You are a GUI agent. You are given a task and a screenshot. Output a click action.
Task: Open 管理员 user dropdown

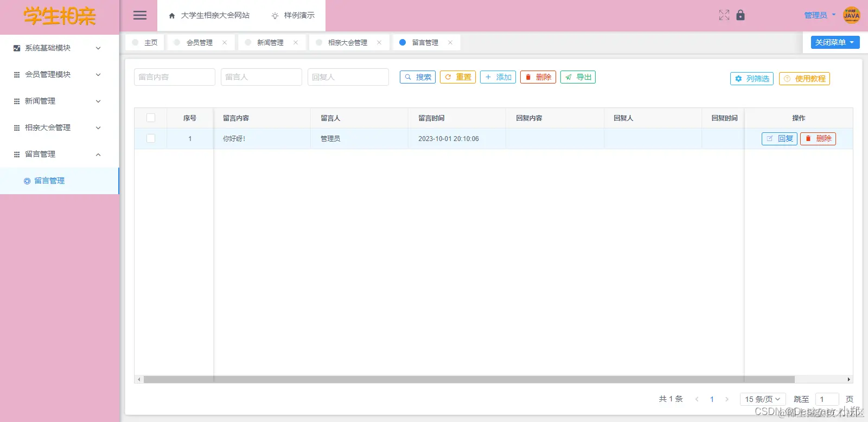coord(820,15)
